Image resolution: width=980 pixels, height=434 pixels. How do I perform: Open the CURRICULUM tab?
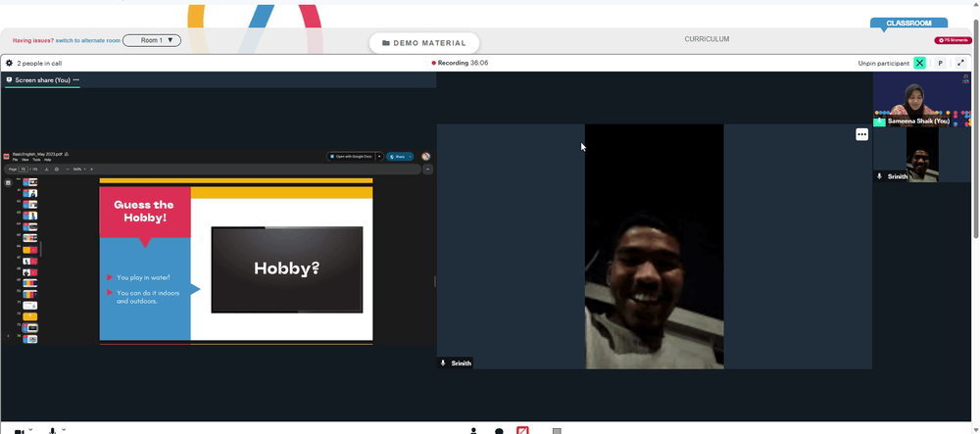[707, 39]
